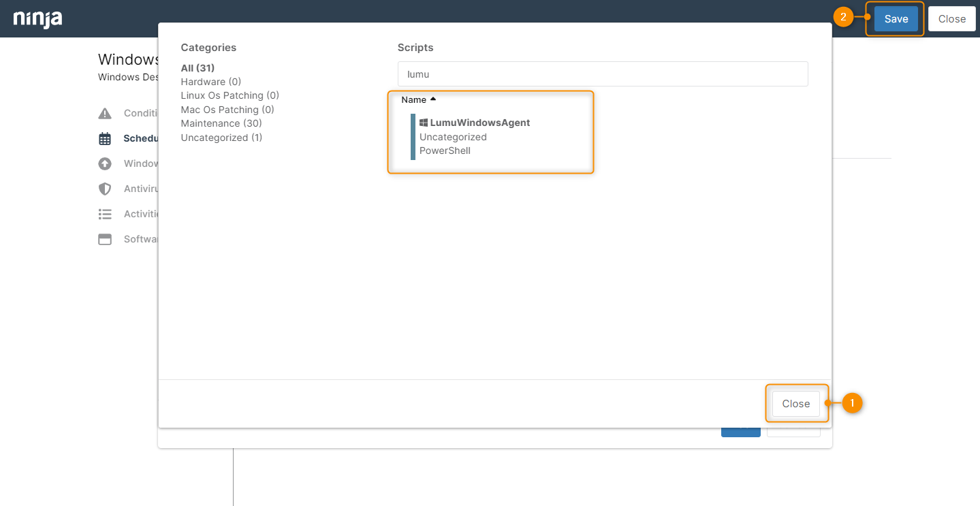Choose Linux Os Patching category
The image size is (980, 506).
coord(230,95)
